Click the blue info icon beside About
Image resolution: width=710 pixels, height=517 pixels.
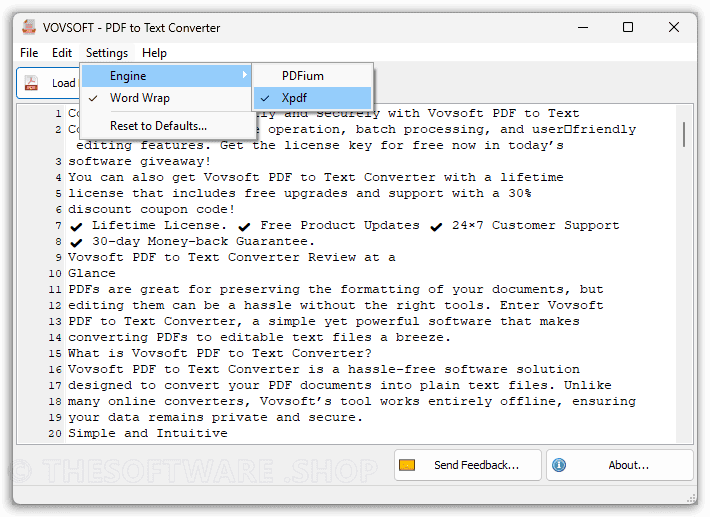point(559,465)
